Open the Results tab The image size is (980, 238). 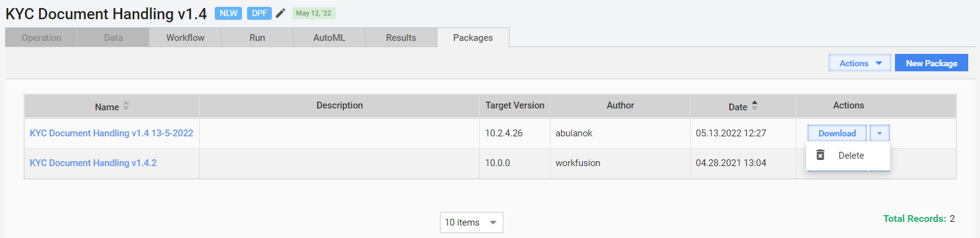(x=401, y=38)
